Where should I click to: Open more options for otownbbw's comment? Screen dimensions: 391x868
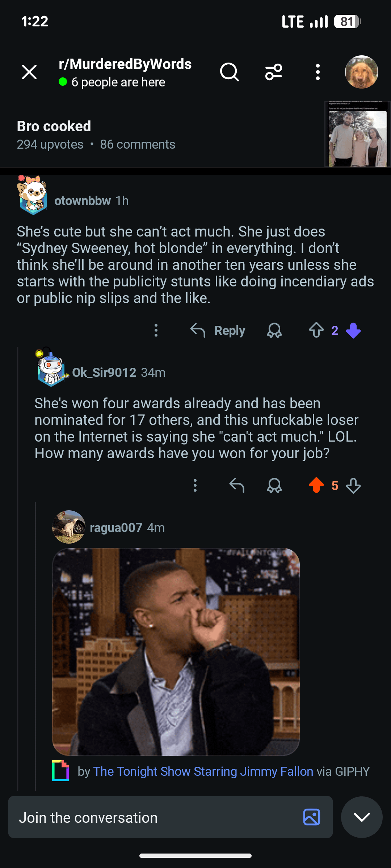click(156, 331)
